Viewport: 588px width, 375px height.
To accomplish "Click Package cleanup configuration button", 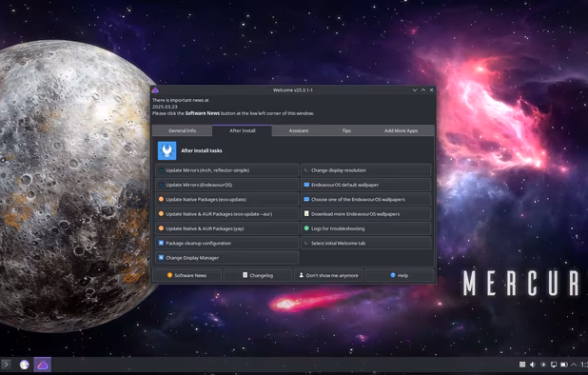I will [x=226, y=243].
